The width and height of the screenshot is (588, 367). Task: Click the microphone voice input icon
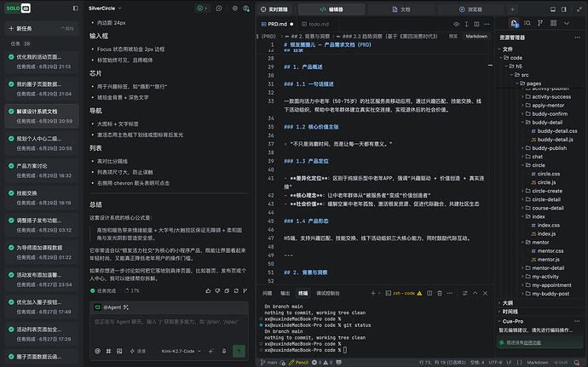[224, 352]
